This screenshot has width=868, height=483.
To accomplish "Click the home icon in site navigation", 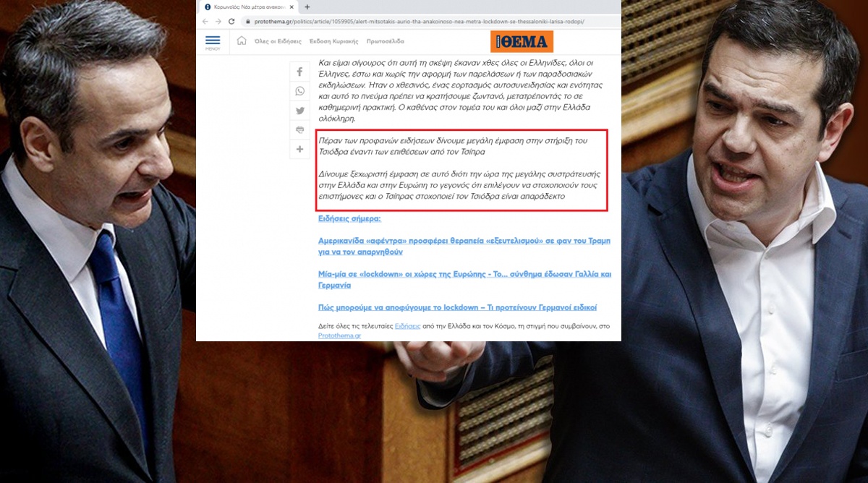I will pyautogui.click(x=242, y=40).
